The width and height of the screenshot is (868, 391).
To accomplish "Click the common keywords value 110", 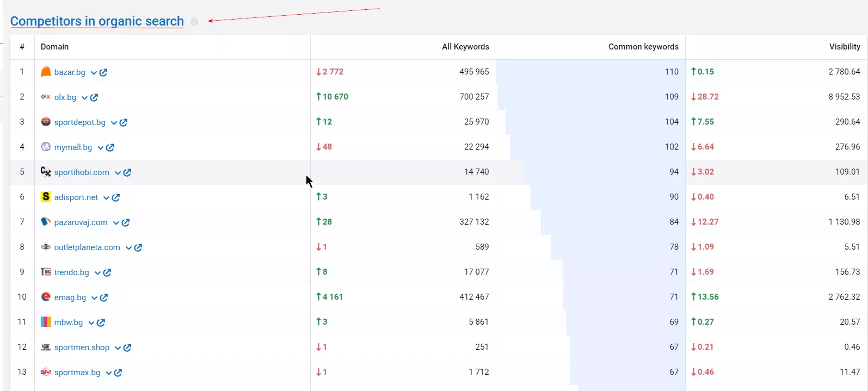I will 672,72.
